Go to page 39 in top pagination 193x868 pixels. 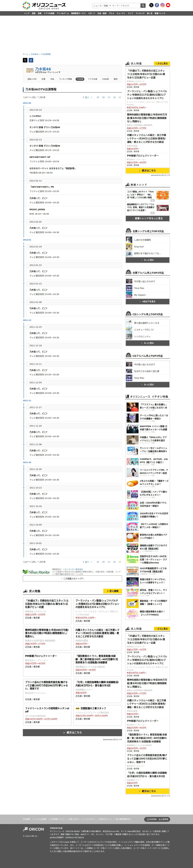pyautogui.click(x=98, y=97)
